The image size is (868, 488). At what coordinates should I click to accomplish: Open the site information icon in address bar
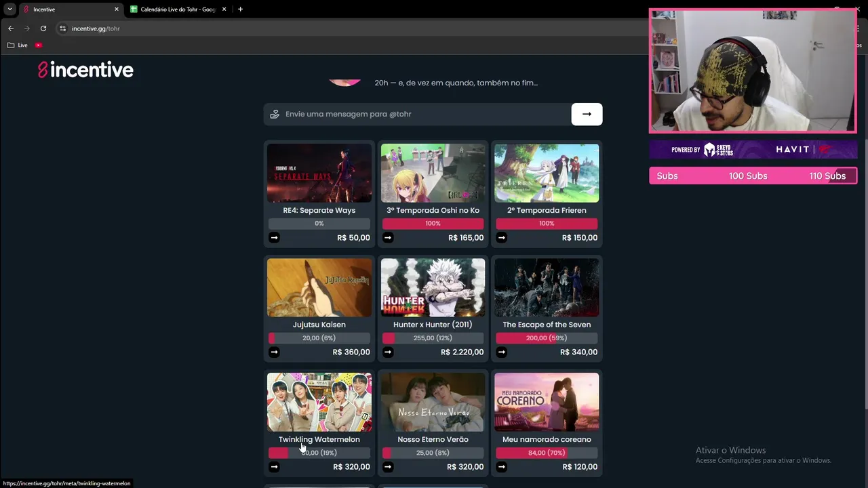(x=62, y=28)
